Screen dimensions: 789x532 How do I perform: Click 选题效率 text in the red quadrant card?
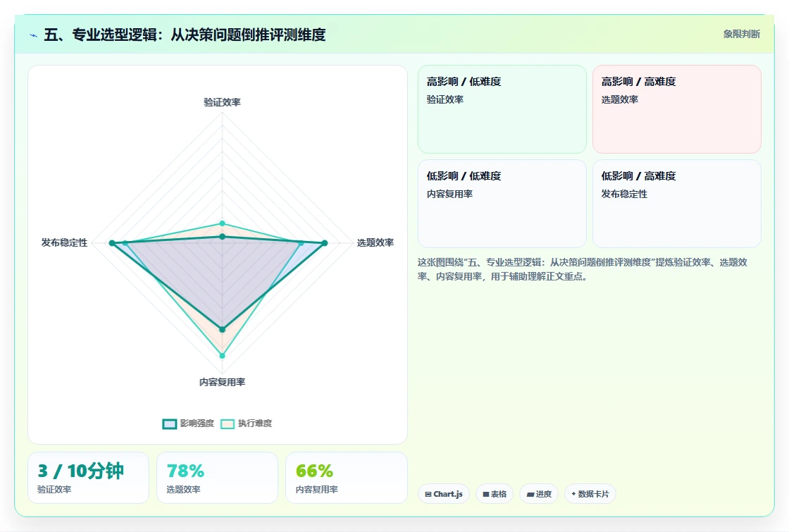point(619,99)
